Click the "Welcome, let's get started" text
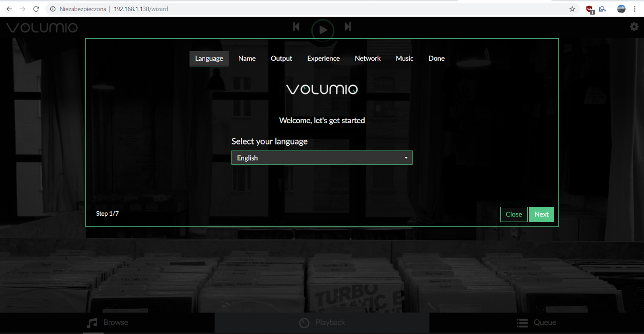This screenshot has width=644, height=334. (322, 120)
